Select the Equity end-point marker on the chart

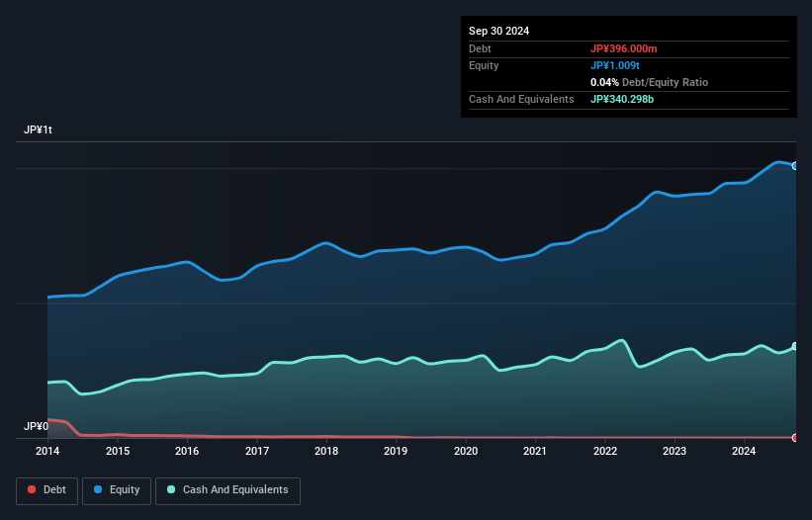tap(795, 166)
